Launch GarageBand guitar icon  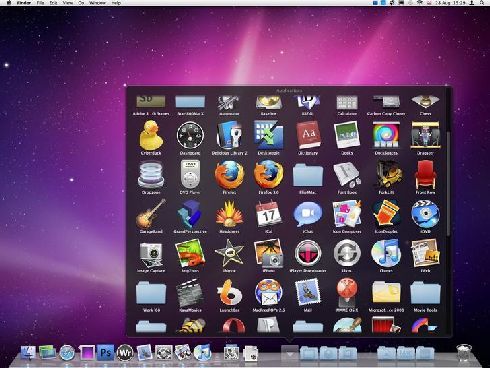pyautogui.click(x=151, y=214)
